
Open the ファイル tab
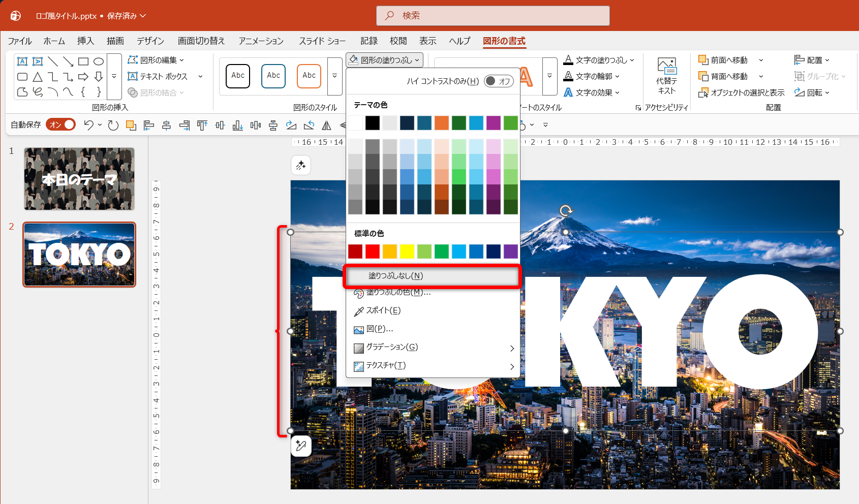(20, 41)
